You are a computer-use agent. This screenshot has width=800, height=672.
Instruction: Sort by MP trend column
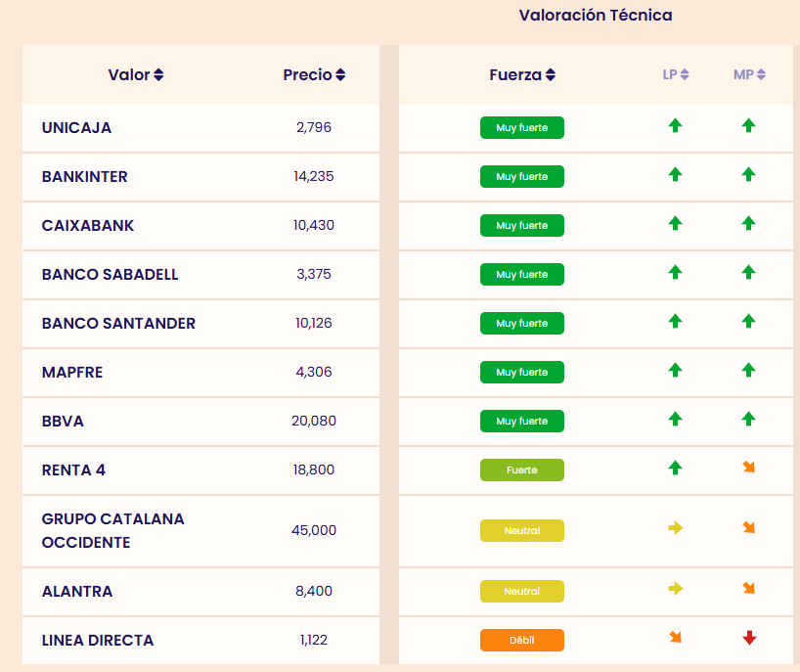tap(749, 74)
